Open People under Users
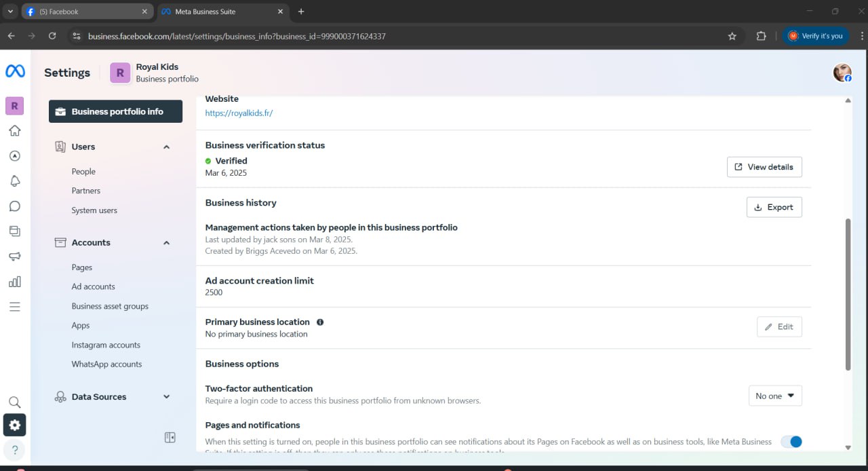 coord(83,172)
